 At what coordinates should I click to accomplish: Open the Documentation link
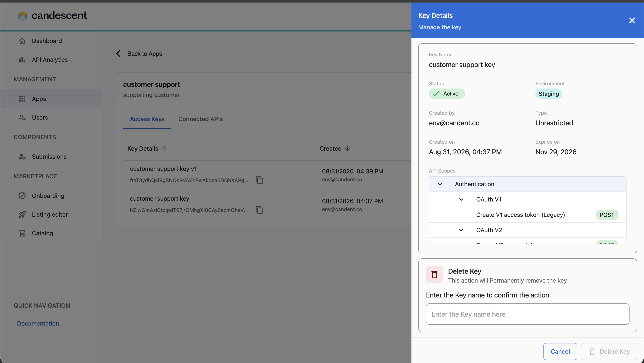(x=38, y=323)
